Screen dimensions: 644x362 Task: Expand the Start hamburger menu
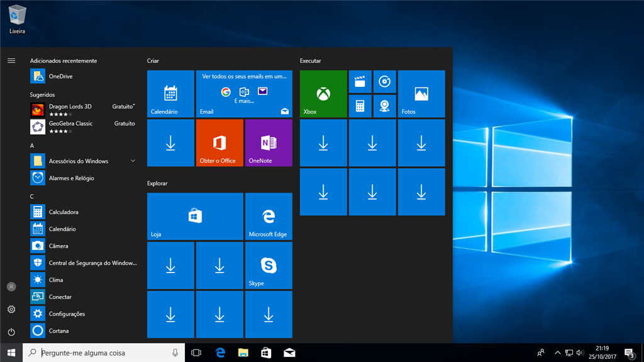point(11,60)
